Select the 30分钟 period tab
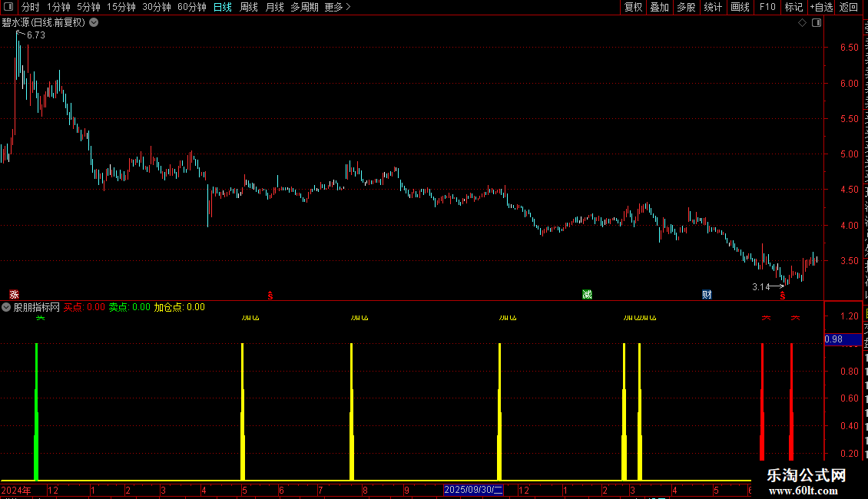 [x=157, y=7]
